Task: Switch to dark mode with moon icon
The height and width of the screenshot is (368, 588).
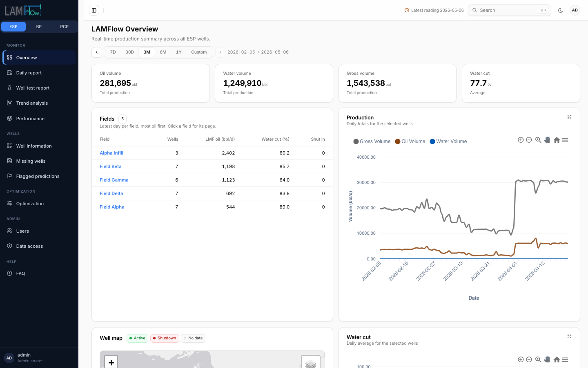Action: 560,10
